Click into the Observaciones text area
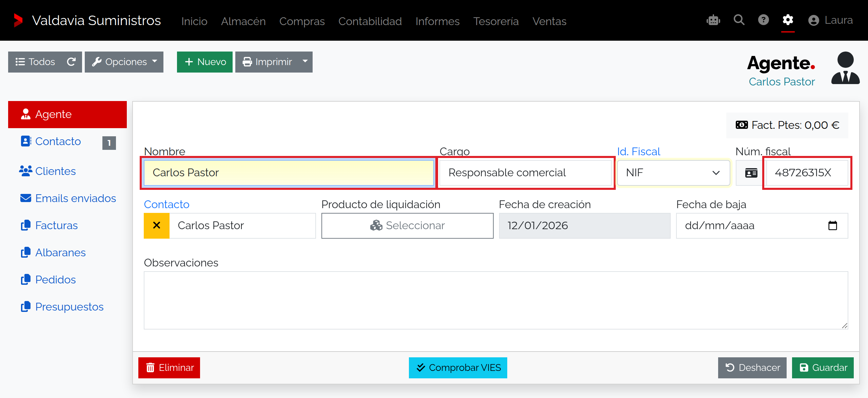The image size is (868, 398). [496, 300]
